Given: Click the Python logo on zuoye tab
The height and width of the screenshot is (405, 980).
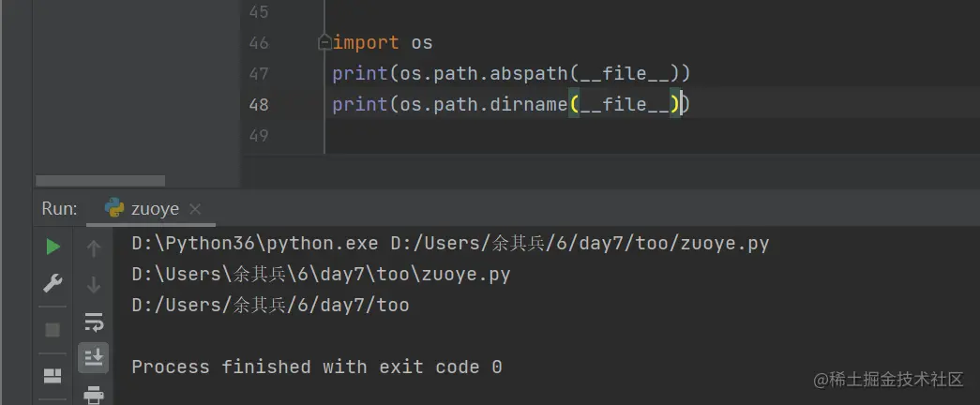Looking at the screenshot, I should click(114, 208).
